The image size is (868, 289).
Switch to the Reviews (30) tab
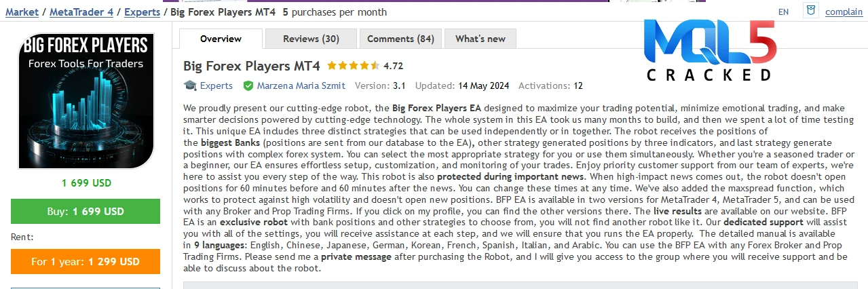311,39
